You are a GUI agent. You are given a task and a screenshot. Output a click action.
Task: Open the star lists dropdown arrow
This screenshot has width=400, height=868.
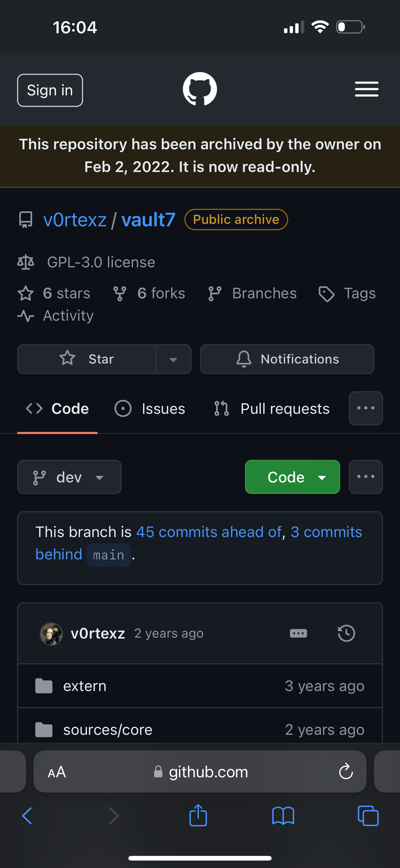(173, 359)
